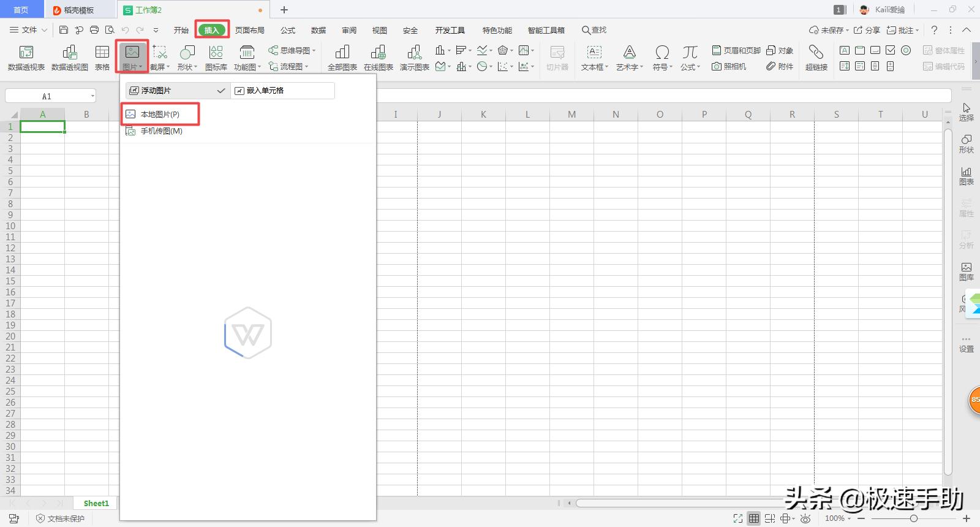
Task: Insert 超链接 hyperlink
Action: (816, 58)
